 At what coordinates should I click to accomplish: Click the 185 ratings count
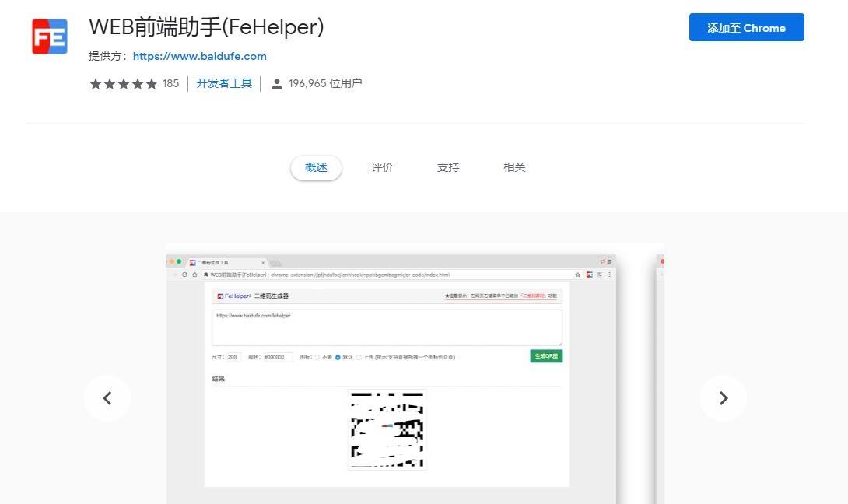coord(170,83)
